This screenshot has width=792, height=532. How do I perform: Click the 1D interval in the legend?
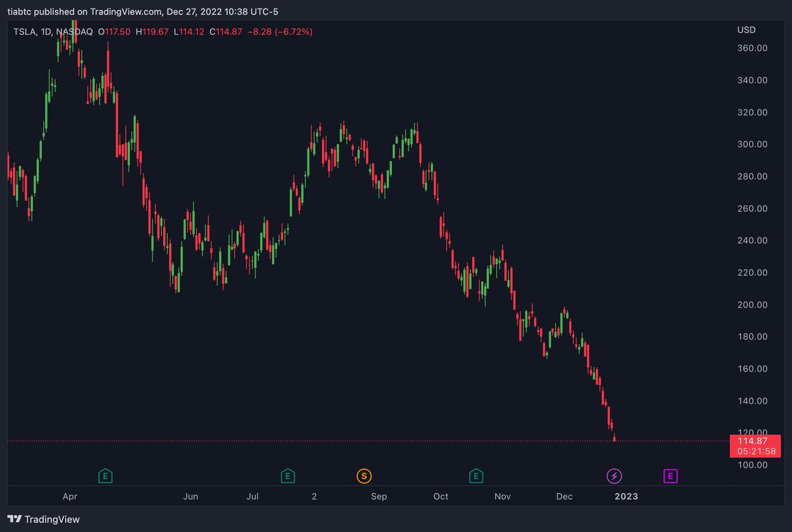[47, 32]
